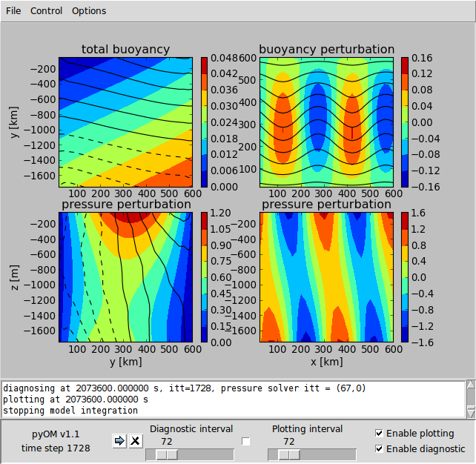Open the Options menu

coord(89,11)
